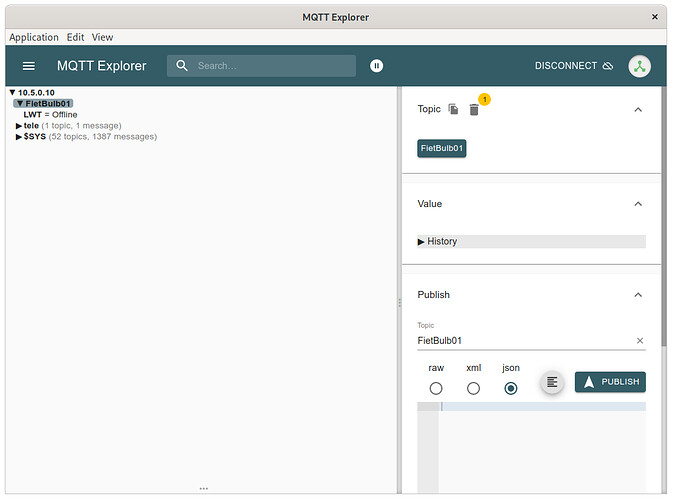Collapse the FietBulb01 tree node
The height and width of the screenshot is (500, 673).
click(20, 103)
